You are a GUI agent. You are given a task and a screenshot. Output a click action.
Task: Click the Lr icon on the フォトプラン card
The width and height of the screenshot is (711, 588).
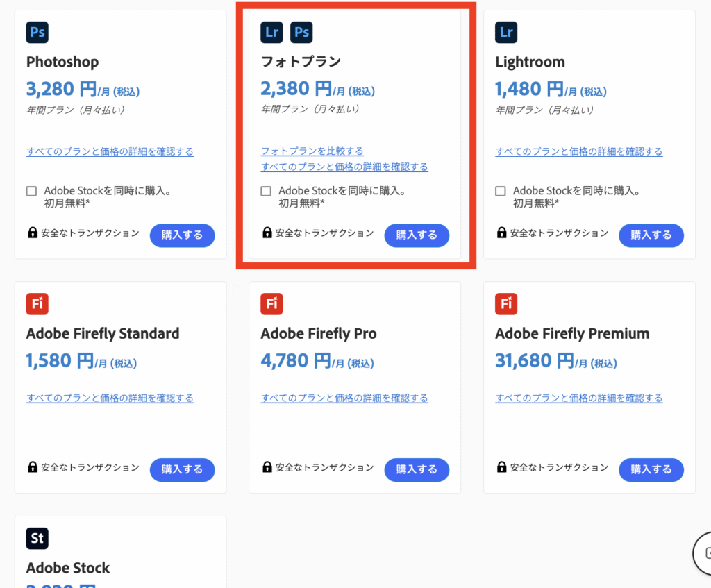(272, 33)
